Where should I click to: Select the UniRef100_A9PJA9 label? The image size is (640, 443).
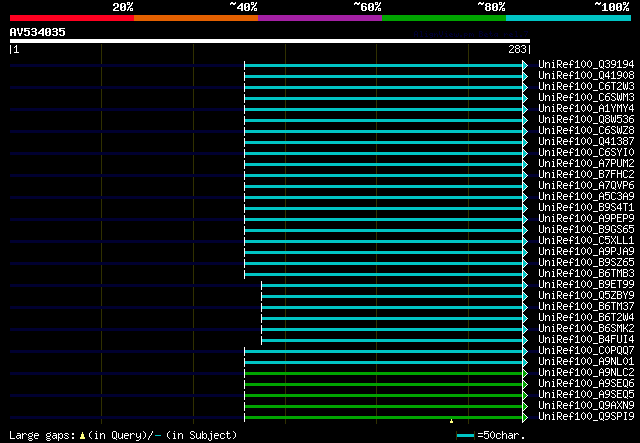pyautogui.click(x=586, y=252)
